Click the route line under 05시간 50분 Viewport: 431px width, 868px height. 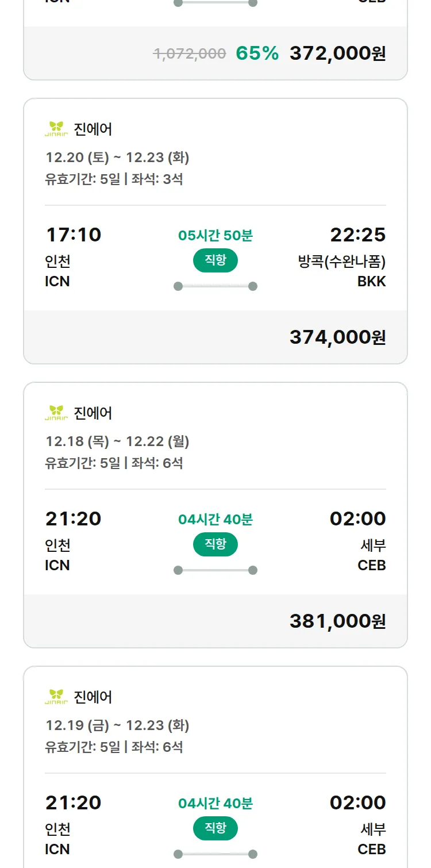[215, 286]
